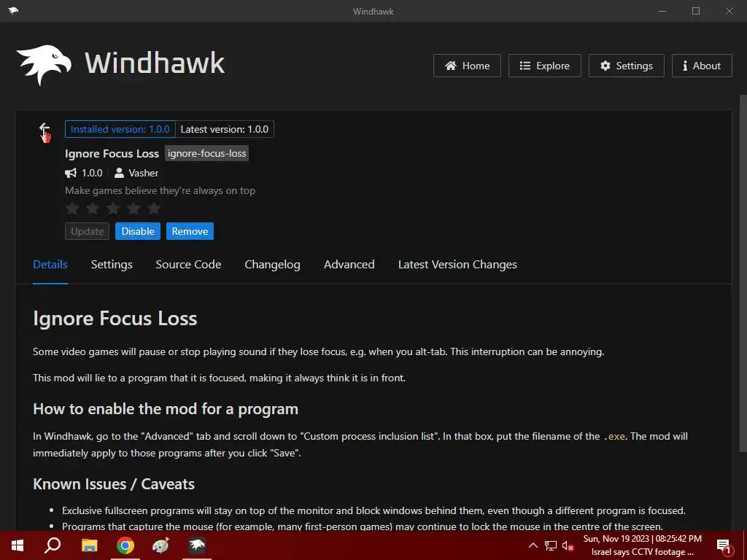Switch to the Source Code tab
747x560 pixels.
pos(188,265)
